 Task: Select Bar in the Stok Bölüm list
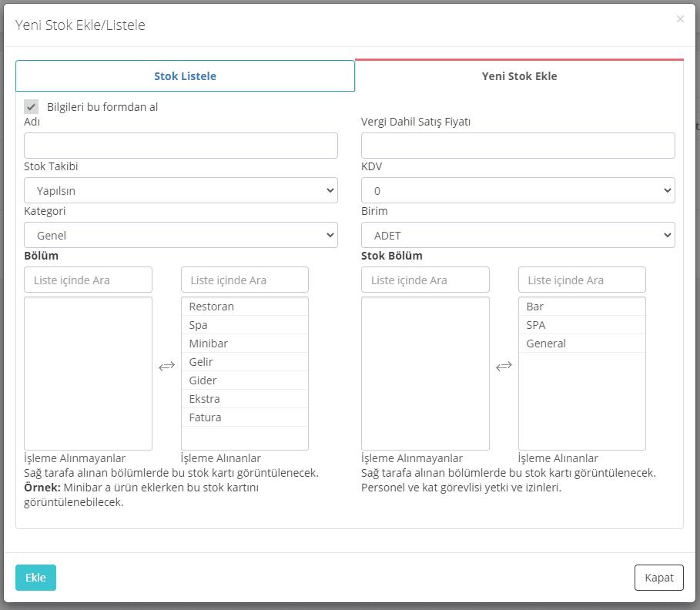point(581,307)
